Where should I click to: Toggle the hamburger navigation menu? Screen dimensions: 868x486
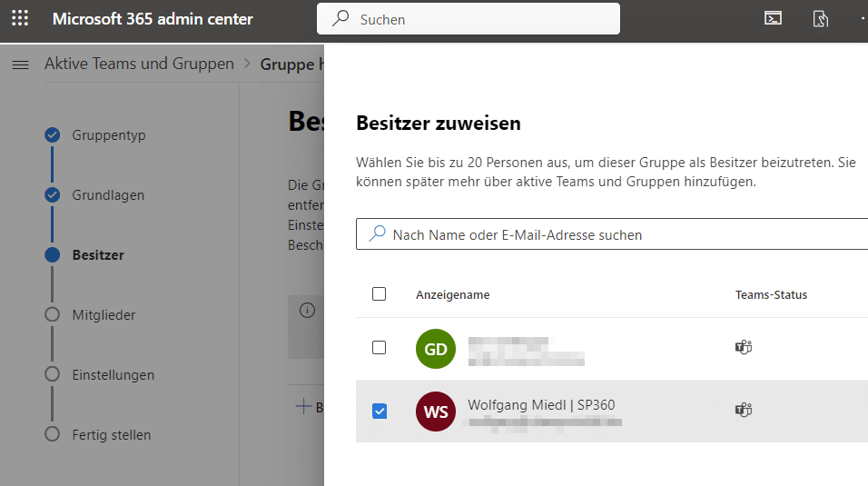21,64
